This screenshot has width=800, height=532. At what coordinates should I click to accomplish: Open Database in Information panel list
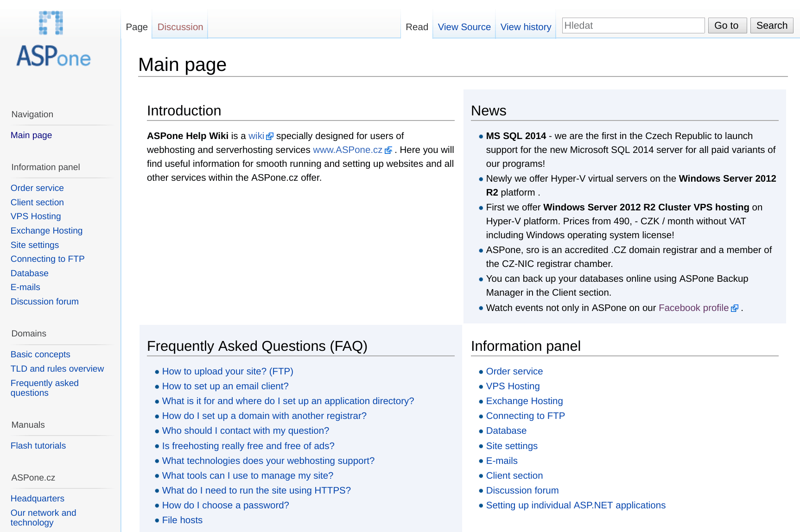pyautogui.click(x=506, y=431)
